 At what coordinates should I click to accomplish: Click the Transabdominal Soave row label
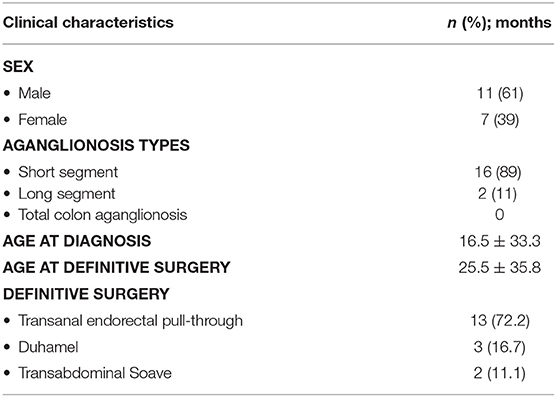click(95, 373)
